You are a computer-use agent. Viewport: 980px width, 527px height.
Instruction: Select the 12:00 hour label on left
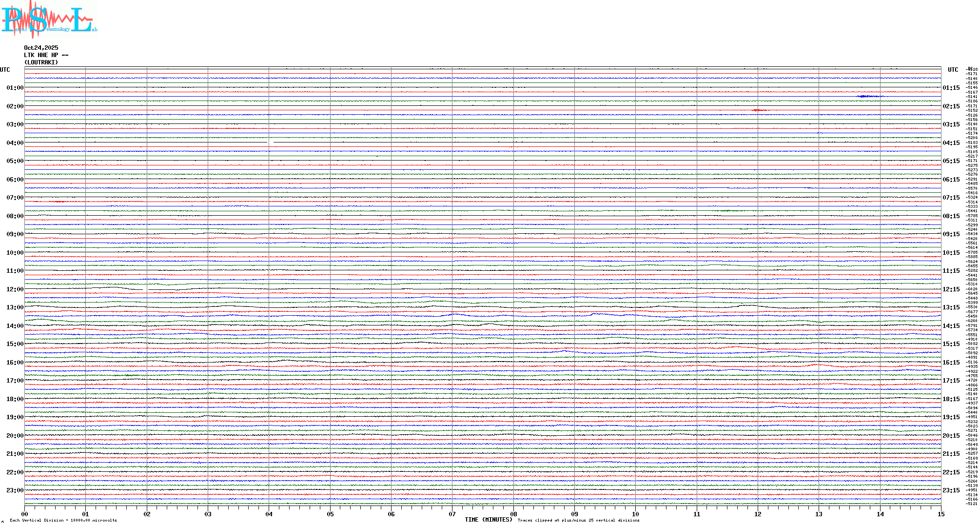pyautogui.click(x=15, y=289)
